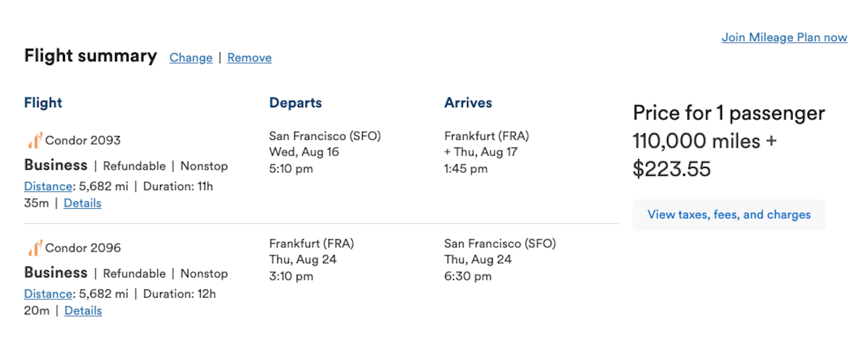Click the Departs column header

click(295, 102)
